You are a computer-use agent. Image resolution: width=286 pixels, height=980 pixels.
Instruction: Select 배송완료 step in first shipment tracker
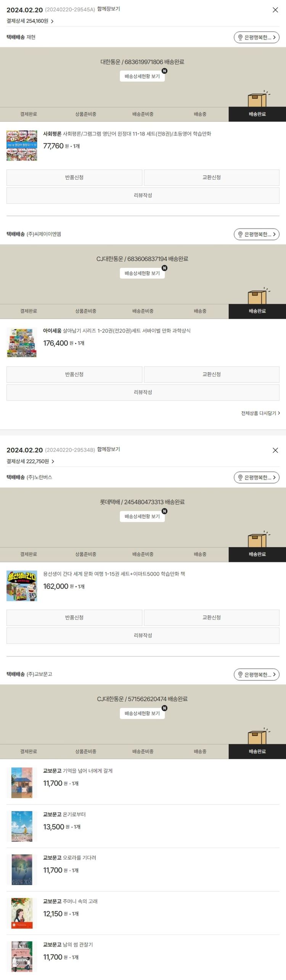pos(257,114)
